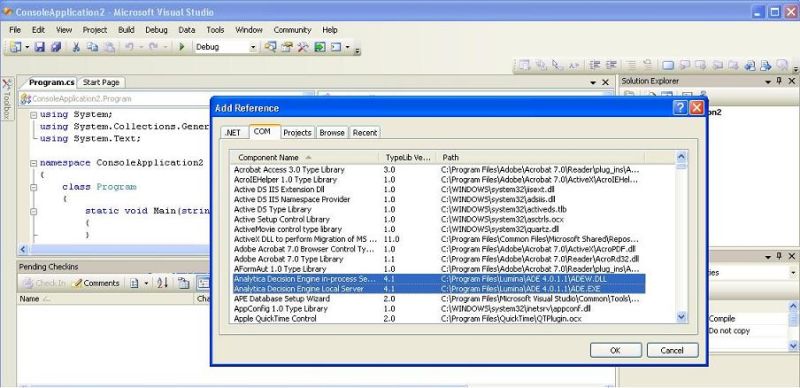The image size is (800, 388).
Task: Sort by Component Name column header
Action: [x=304, y=157]
